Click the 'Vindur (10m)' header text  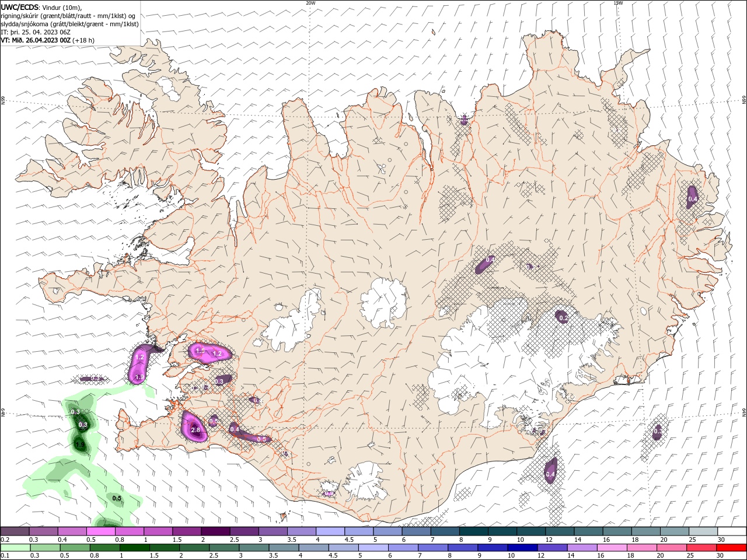tap(62, 7)
